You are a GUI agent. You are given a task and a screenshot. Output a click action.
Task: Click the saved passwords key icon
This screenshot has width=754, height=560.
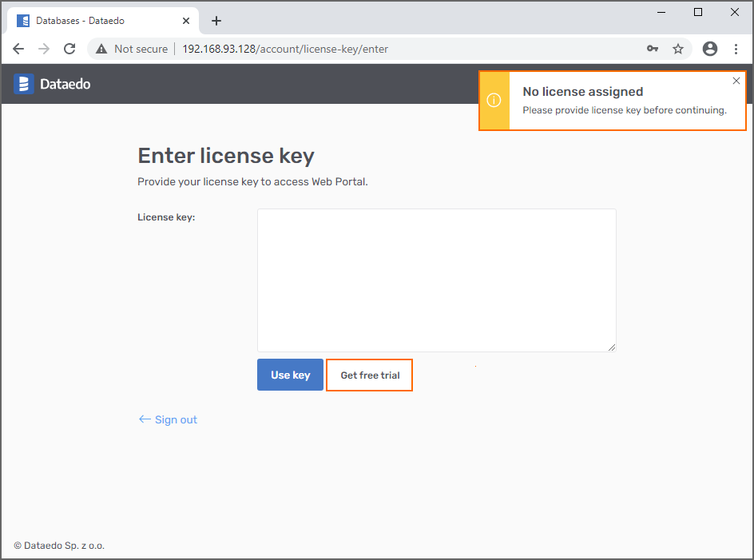tap(653, 49)
